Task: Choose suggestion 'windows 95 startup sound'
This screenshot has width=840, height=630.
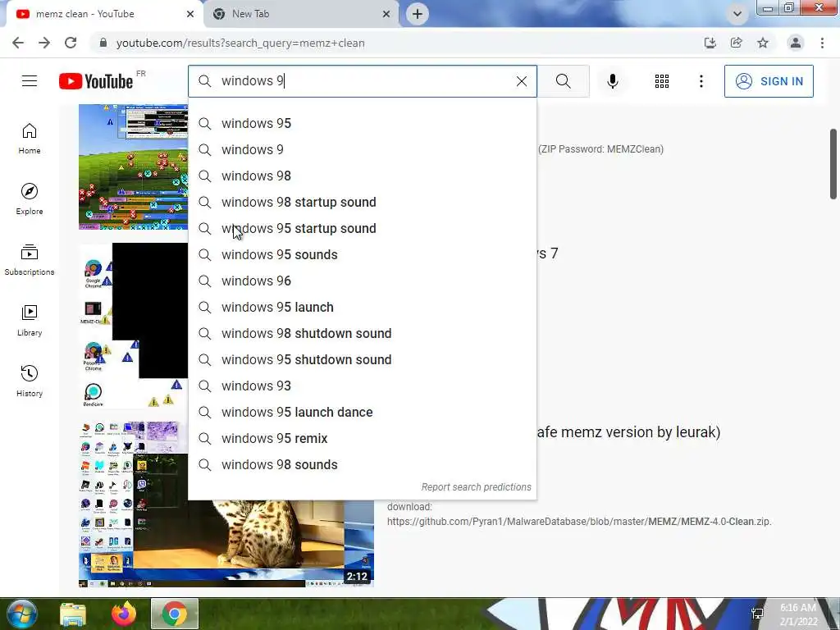Action: pyautogui.click(x=362, y=228)
